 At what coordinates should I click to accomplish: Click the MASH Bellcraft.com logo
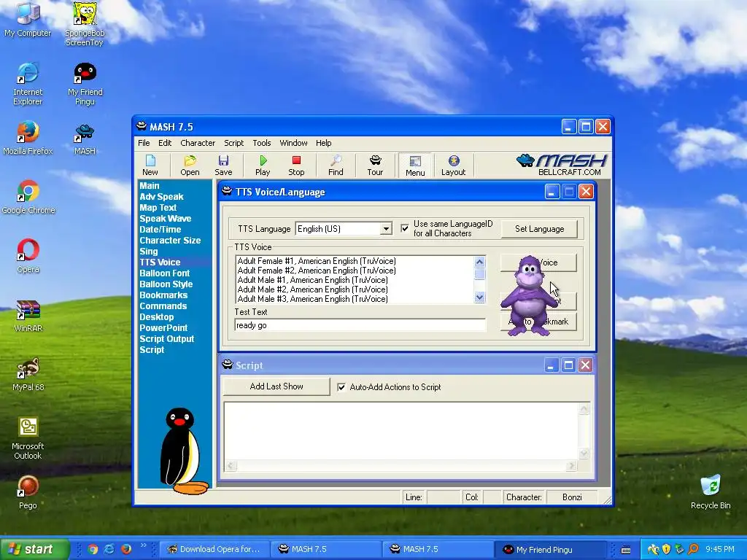pyautogui.click(x=562, y=165)
